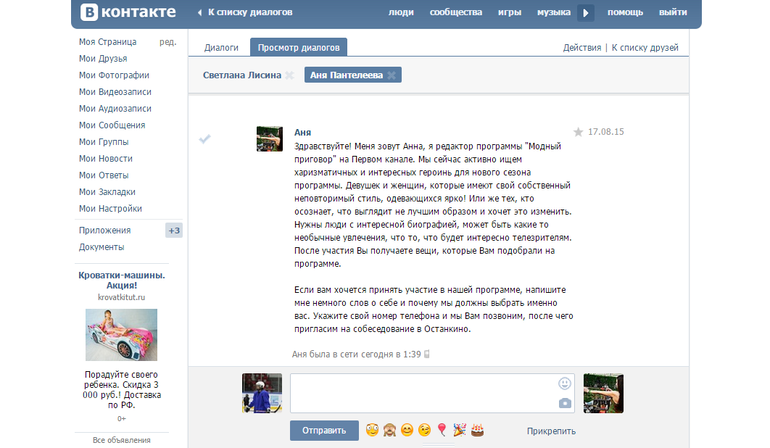
Task: Click the VKontakte logo
Action: (128, 13)
